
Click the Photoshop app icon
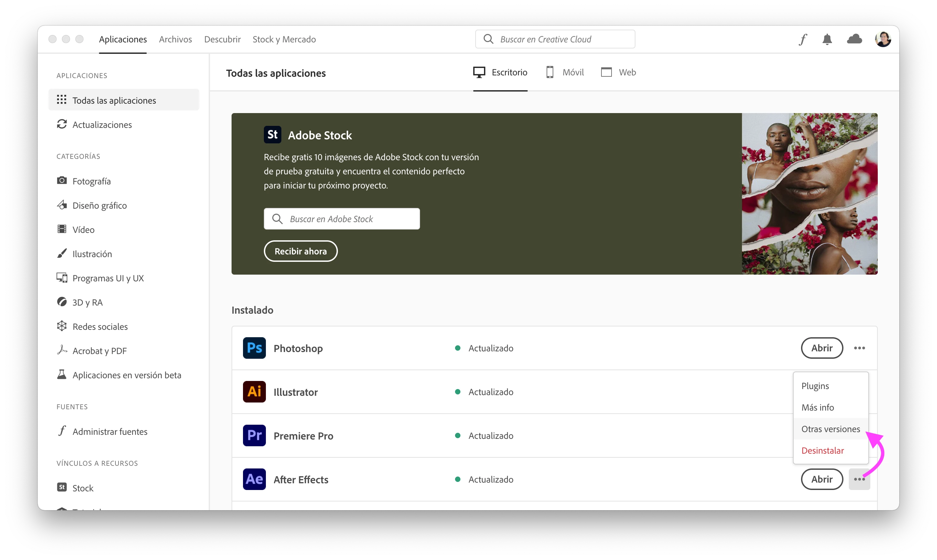(x=254, y=348)
